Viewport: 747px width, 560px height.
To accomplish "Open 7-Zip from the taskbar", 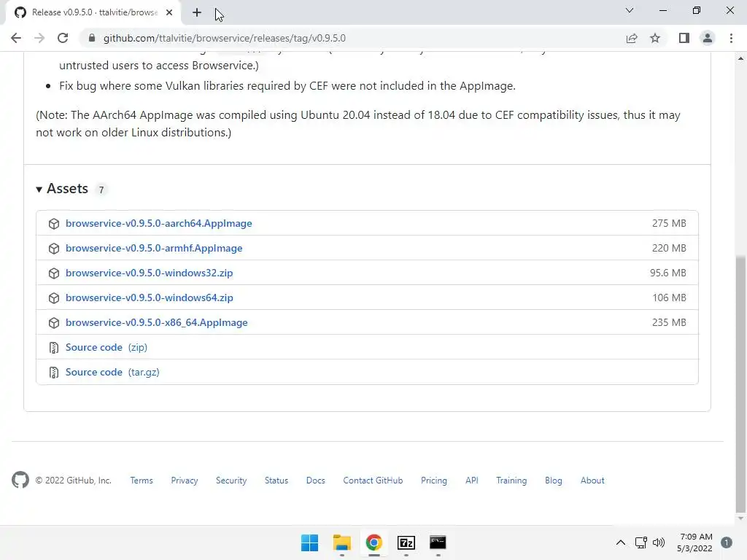I will click(406, 542).
